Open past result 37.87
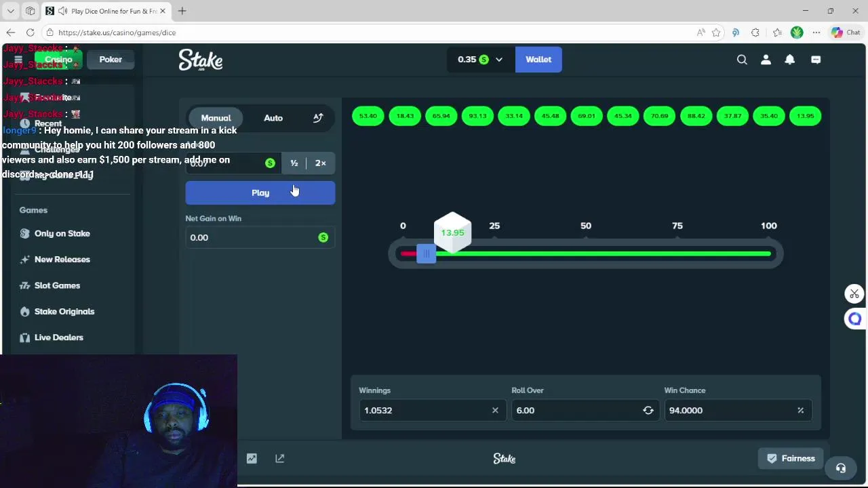The width and height of the screenshot is (868, 488). tap(732, 116)
